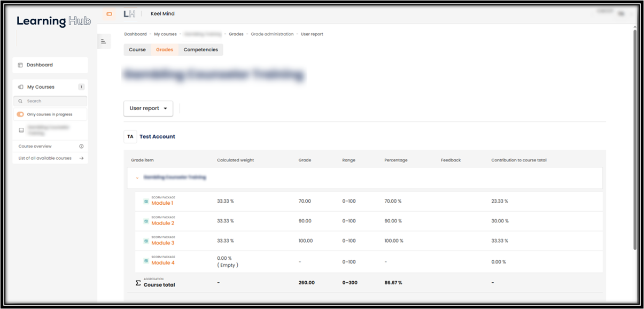The image size is (644, 309).
Task: Go to My courses in the breadcrumb
Action: [x=165, y=34]
